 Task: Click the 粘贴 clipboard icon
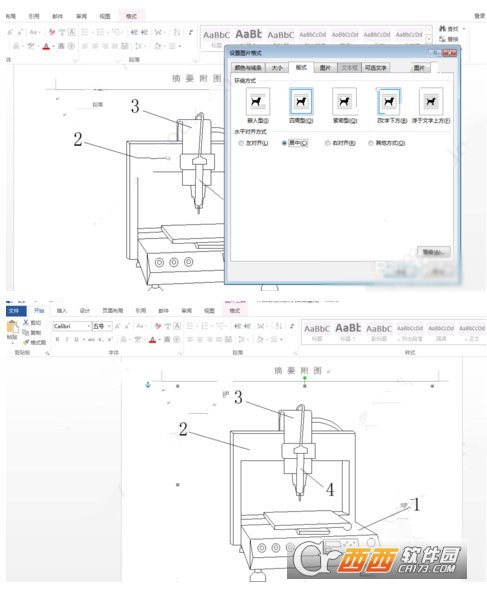(12, 327)
